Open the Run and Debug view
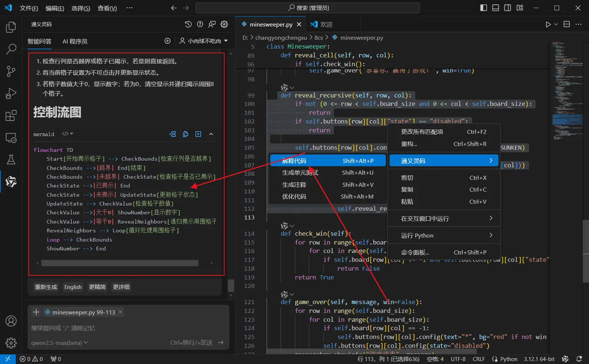The image size is (589, 364). pos(11,93)
